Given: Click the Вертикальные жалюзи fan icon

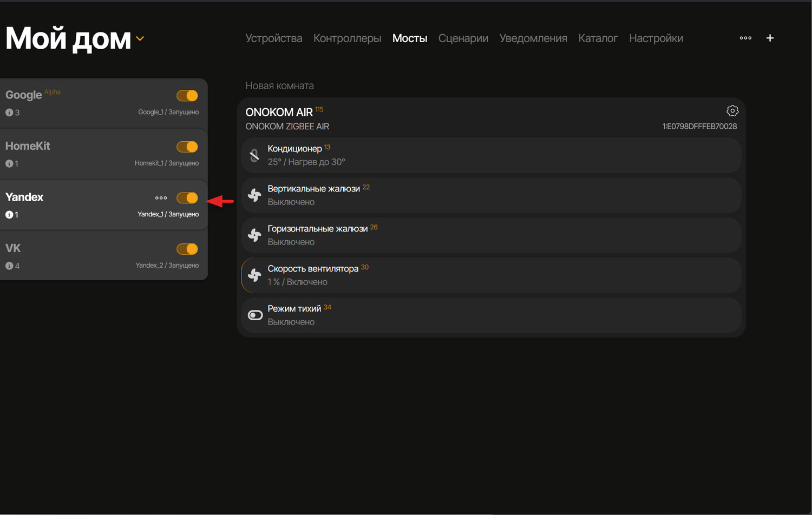Looking at the screenshot, I should pos(254,195).
